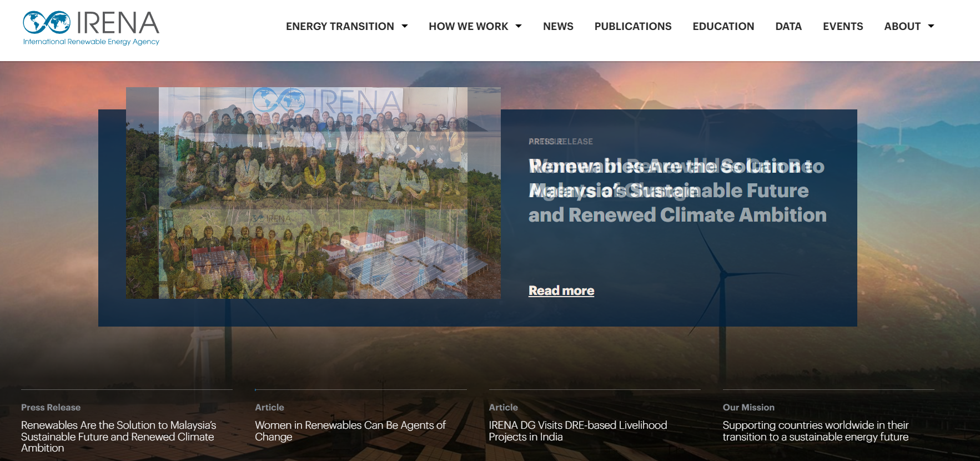The image size is (980, 461).
Task: Expand the Energy Transition dropdown arrow
Action: (x=405, y=26)
